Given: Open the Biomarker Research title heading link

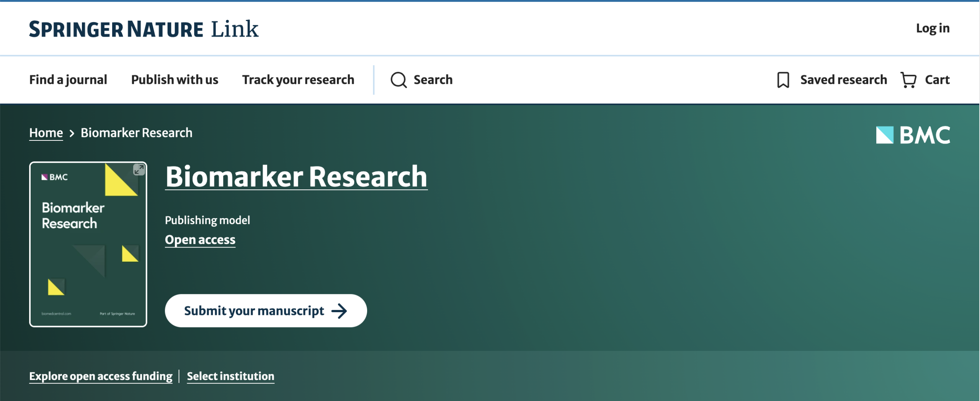Looking at the screenshot, I should click(x=296, y=176).
